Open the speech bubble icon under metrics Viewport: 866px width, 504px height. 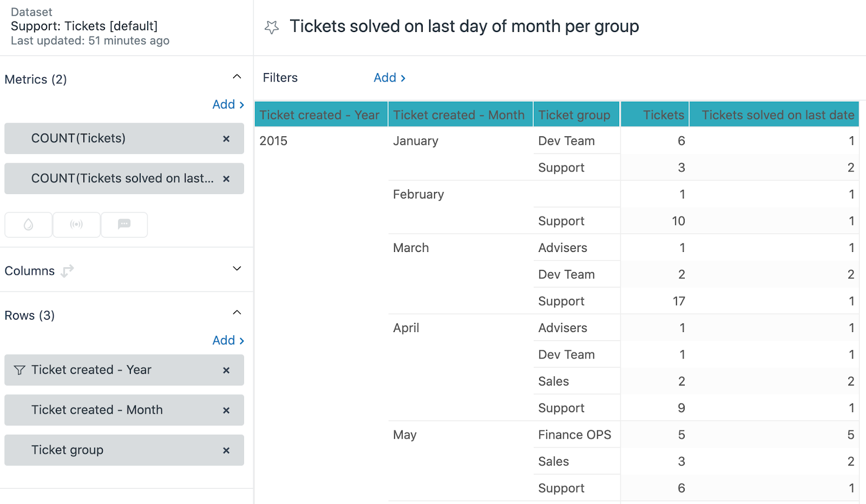124,224
